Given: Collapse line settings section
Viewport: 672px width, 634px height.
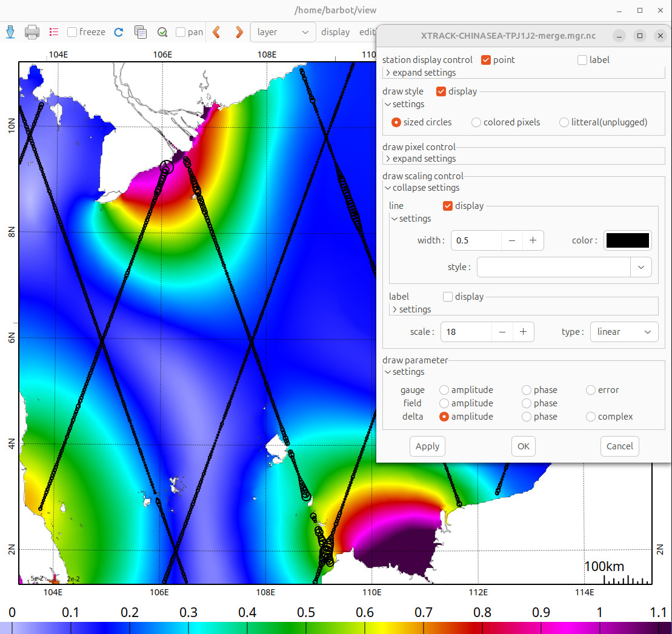Looking at the screenshot, I should (411, 219).
